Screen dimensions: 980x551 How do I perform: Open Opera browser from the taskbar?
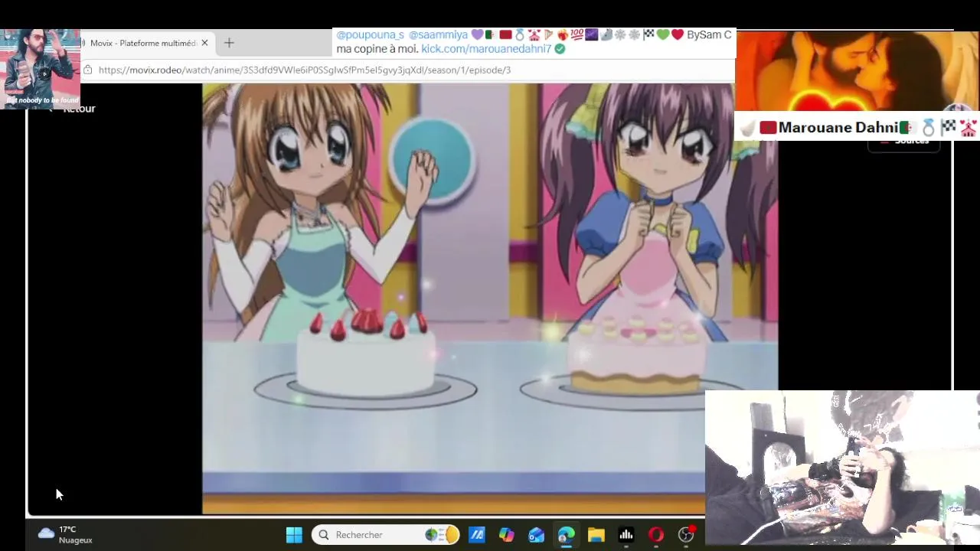coord(656,535)
